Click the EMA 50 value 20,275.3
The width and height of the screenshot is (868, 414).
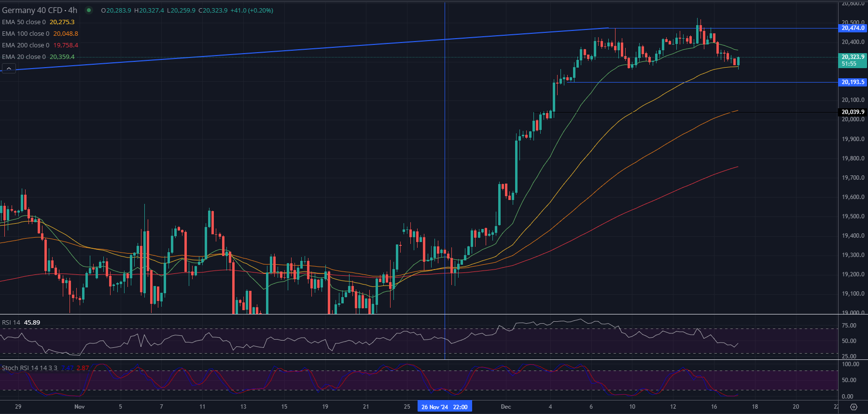click(x=62, y=22)
